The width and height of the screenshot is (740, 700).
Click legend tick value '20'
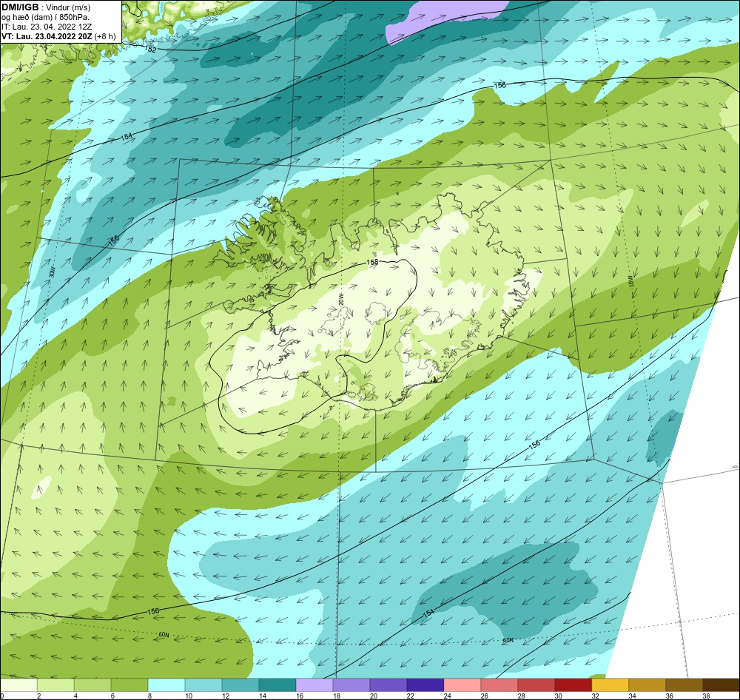point(374,696)
